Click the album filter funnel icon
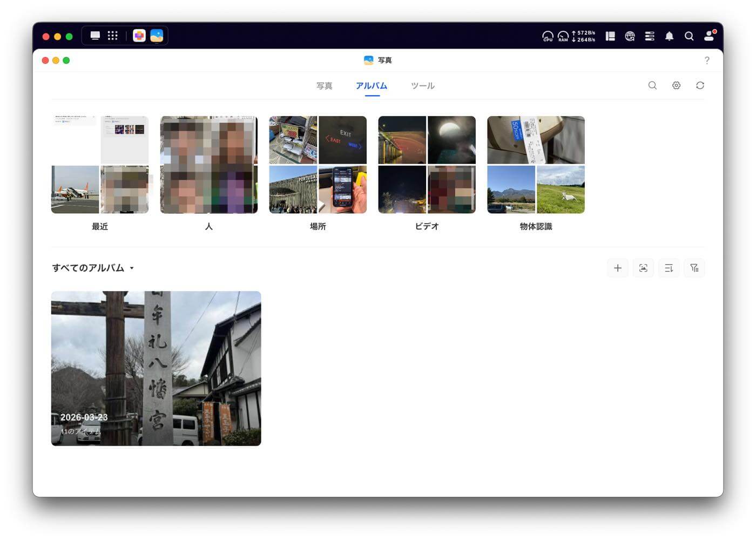The width and height of the screenshot is (756, 540). coord(694,268)
